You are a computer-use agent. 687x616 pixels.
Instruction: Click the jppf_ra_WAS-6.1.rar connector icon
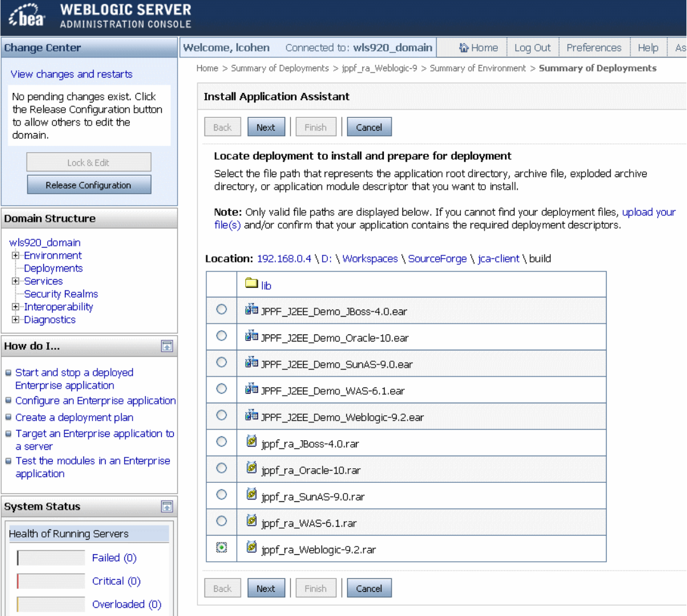click(251, 520)
